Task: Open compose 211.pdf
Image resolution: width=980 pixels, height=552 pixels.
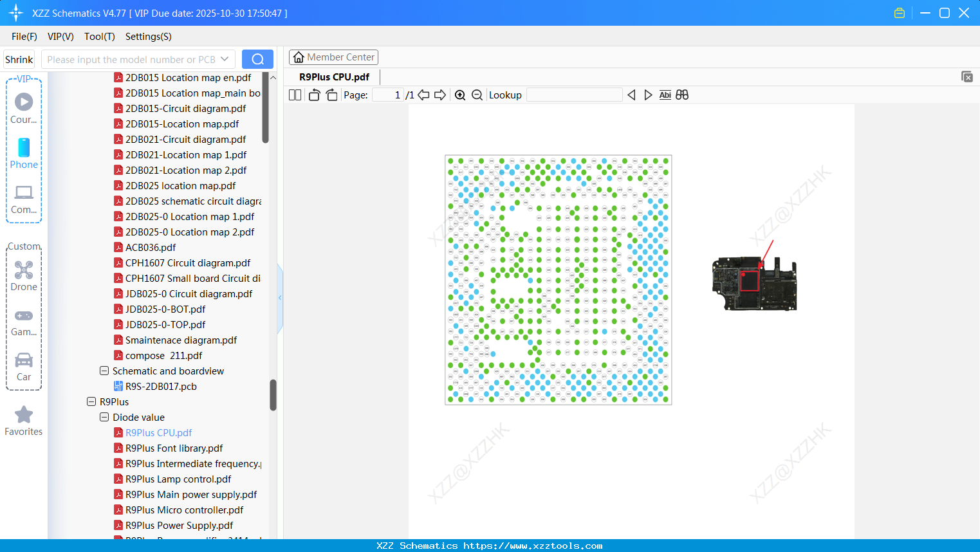Action: coord(163,355)
